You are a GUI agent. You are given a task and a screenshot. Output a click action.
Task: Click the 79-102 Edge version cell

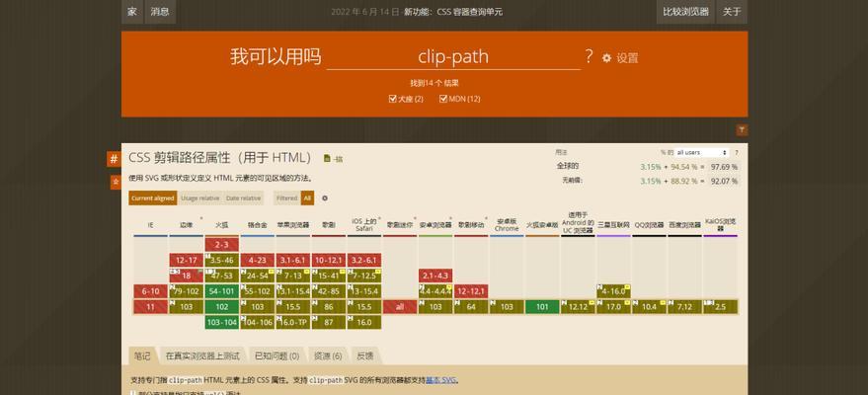[186, 291]
